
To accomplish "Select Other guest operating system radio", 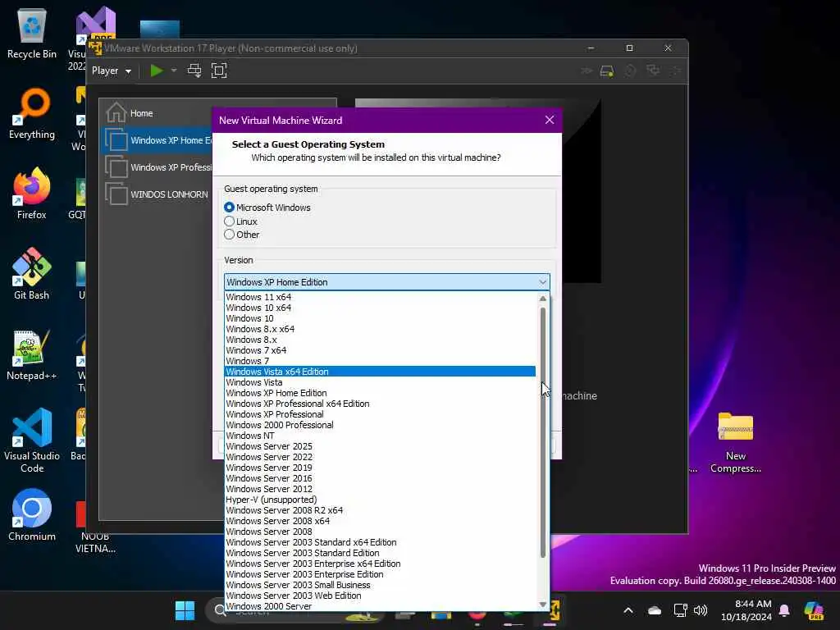I will coord(230,235).
